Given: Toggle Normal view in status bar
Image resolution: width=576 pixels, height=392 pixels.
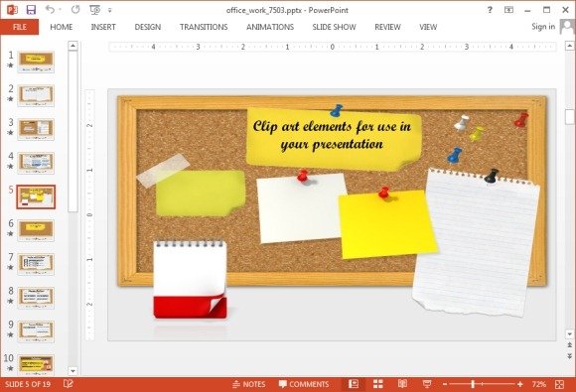Looking at the screenshot, I should point(353,384).
